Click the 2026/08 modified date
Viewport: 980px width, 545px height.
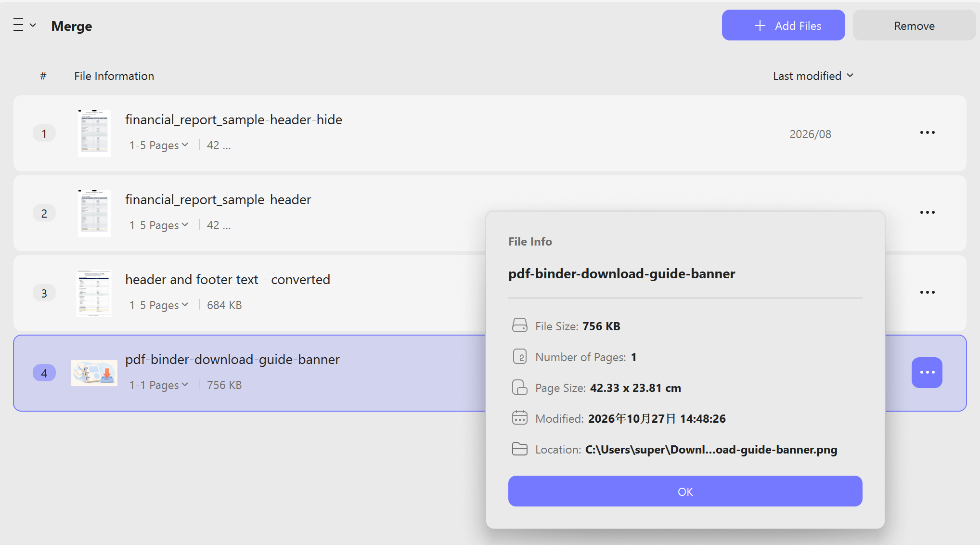(810, 134)
